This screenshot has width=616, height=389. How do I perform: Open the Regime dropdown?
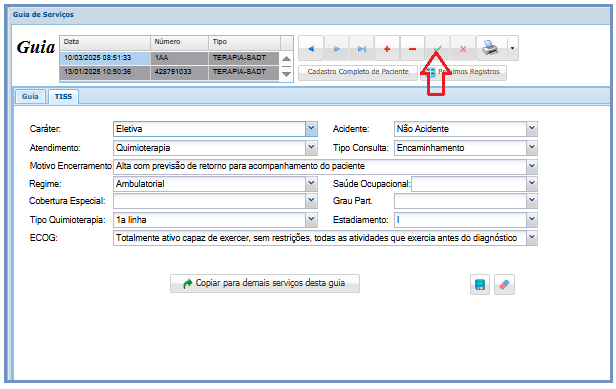coord(311,183)
